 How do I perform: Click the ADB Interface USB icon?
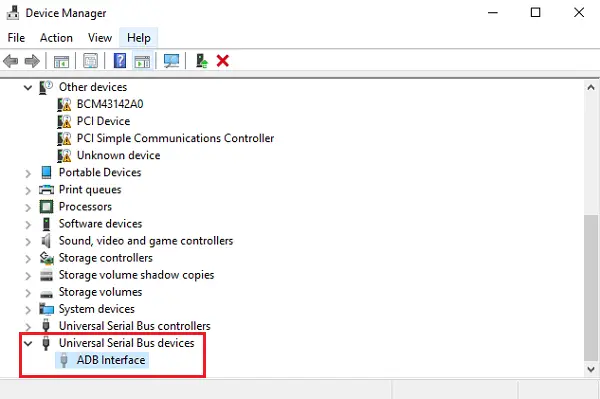64,360
